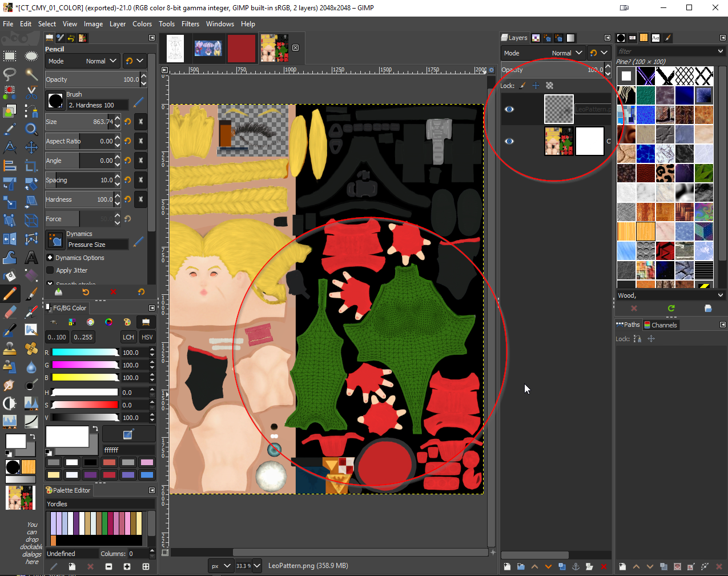Viewport: 728px width, 576px height.
Task: Select the Pencil tool in toolbox
Action: [x=10, y=294]
